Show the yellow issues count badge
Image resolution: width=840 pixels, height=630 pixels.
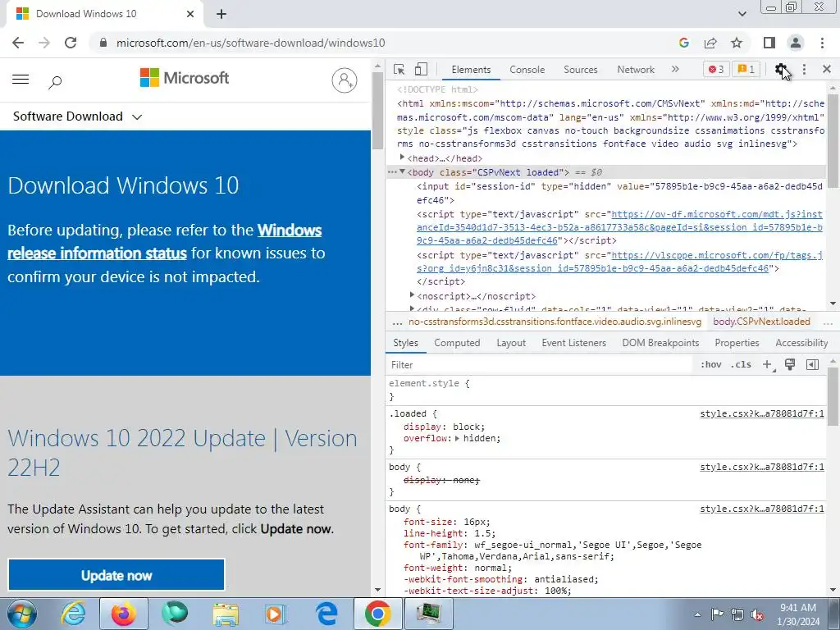pos(746,69)
